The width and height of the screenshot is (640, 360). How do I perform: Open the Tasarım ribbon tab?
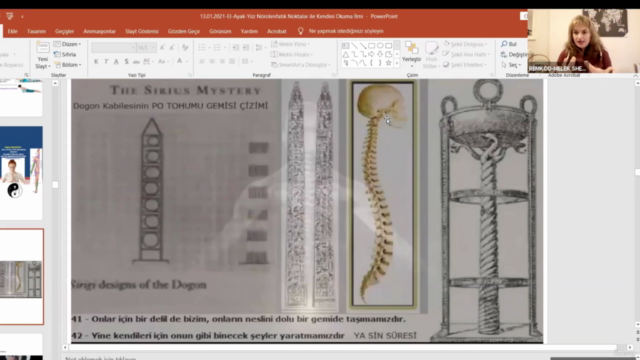point(36,31)
